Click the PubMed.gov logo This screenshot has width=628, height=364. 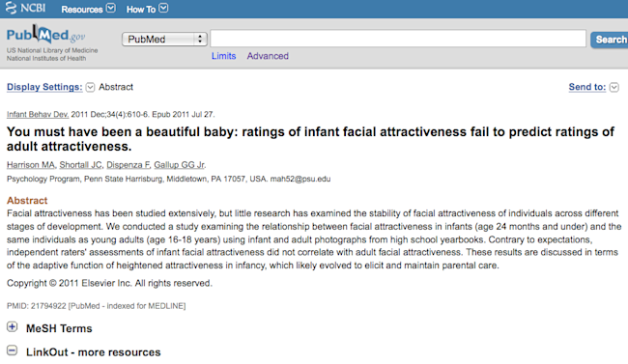45,35
